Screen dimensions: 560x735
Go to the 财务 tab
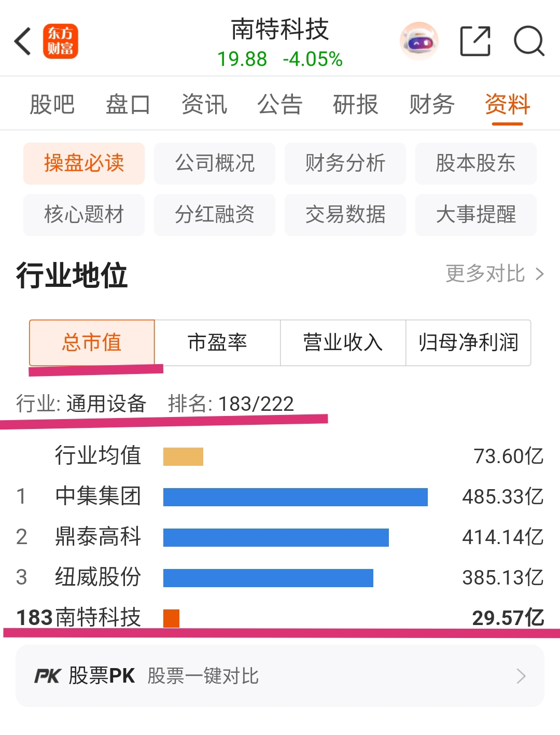[x=431, y=104]
